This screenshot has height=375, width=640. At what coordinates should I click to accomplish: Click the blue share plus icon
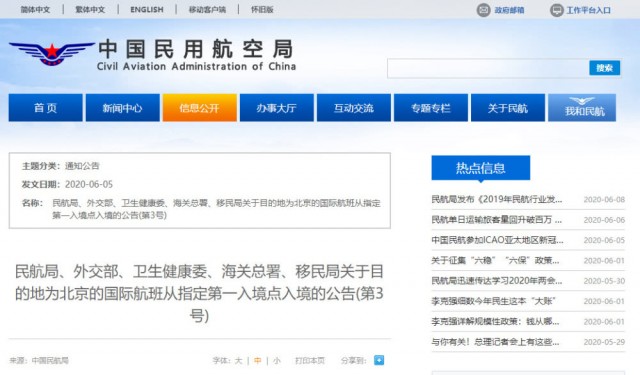tap(379, 360)
